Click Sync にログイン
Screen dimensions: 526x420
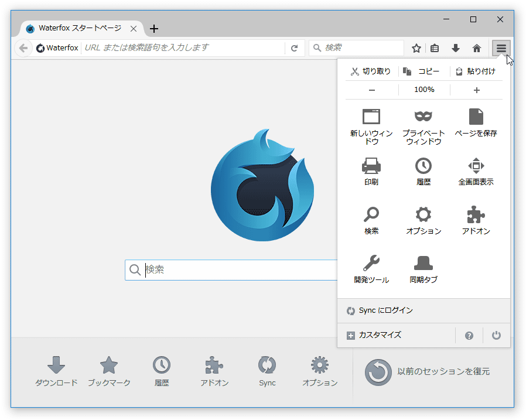point(423,310)
